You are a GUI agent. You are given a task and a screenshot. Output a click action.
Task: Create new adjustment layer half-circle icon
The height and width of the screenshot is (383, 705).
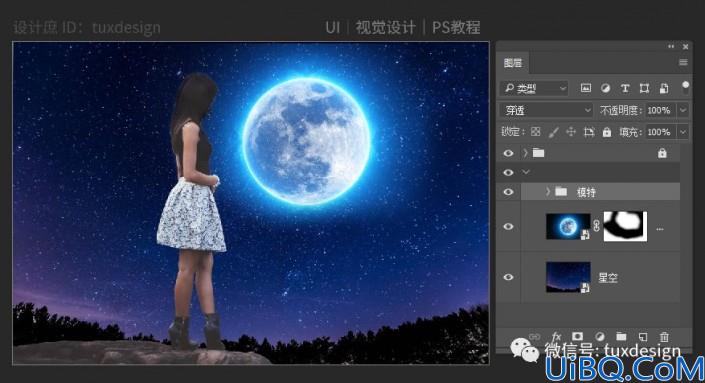point(599,336)
